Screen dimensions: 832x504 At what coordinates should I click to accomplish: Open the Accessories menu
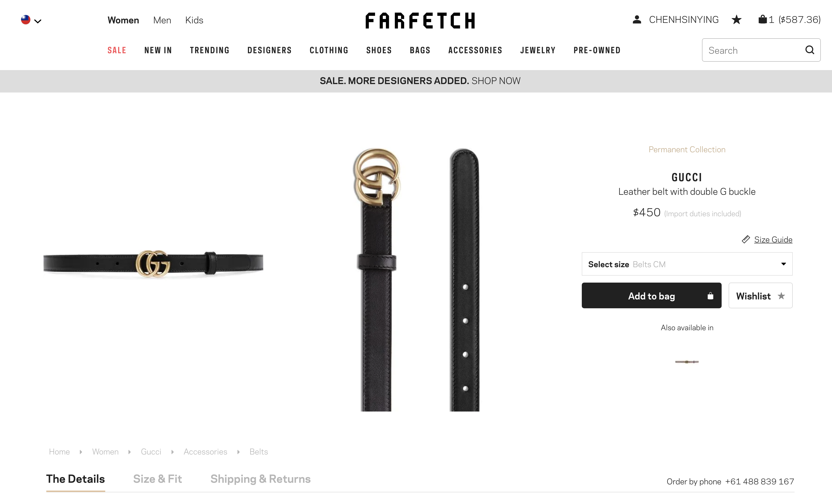[475, 50]
